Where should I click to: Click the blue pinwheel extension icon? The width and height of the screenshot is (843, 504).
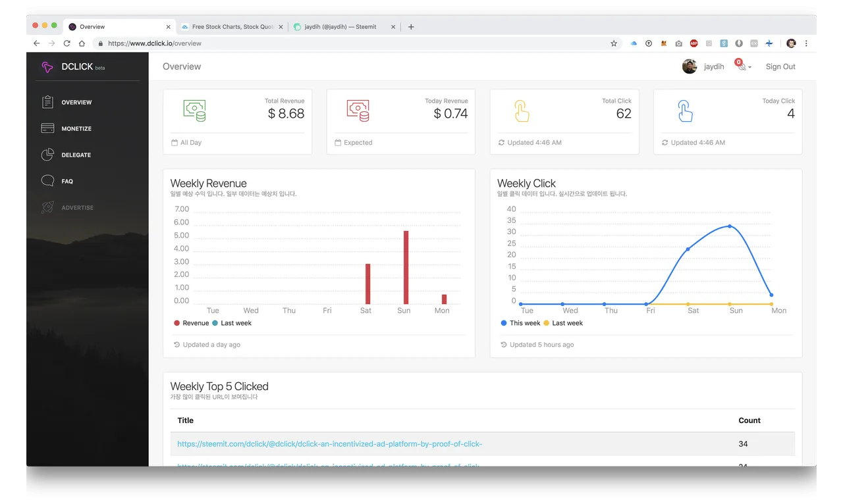[x=769, y=43]
